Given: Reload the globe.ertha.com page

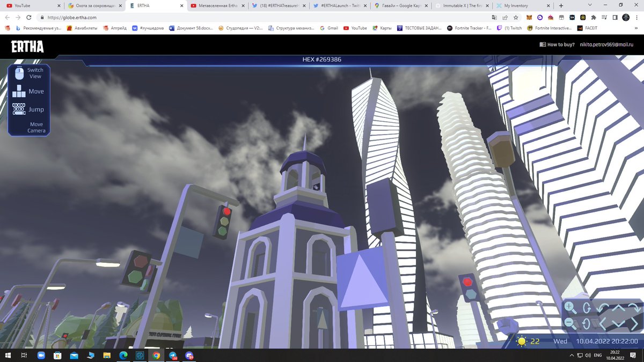Looking at the screenshot, I should (29, 17).
